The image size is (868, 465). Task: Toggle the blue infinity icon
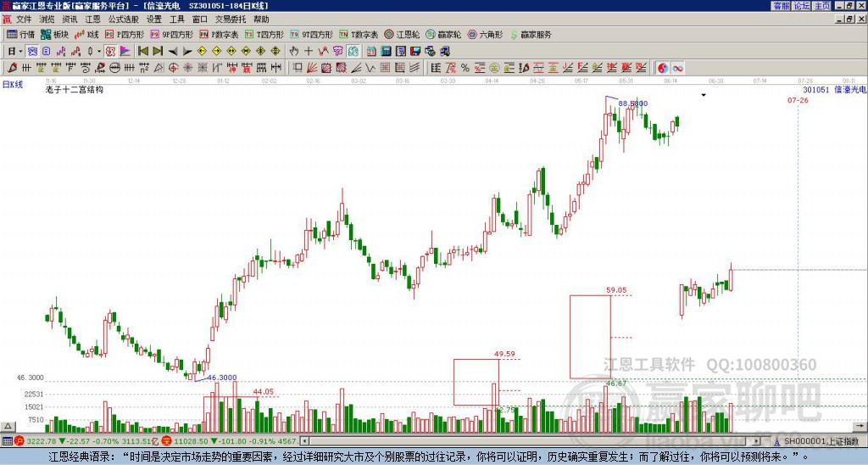tap(677, 68)
